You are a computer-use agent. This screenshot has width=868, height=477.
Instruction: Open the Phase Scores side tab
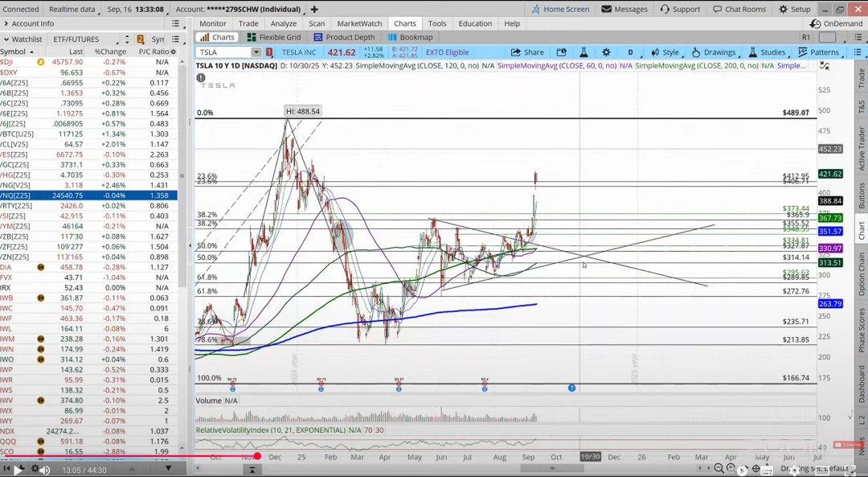pyautogui.click(x=861, y=330)
